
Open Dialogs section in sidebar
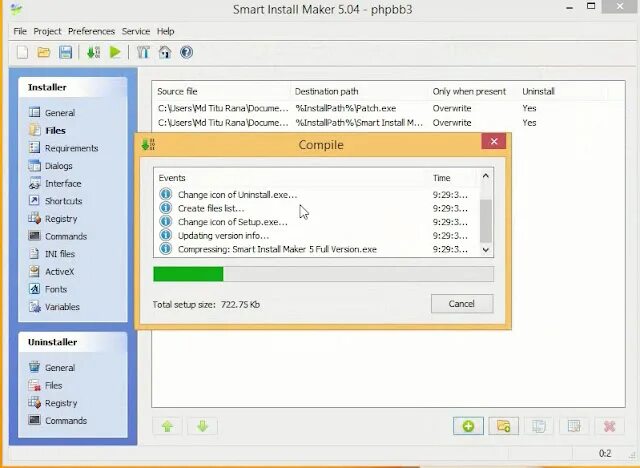point(51,166)
